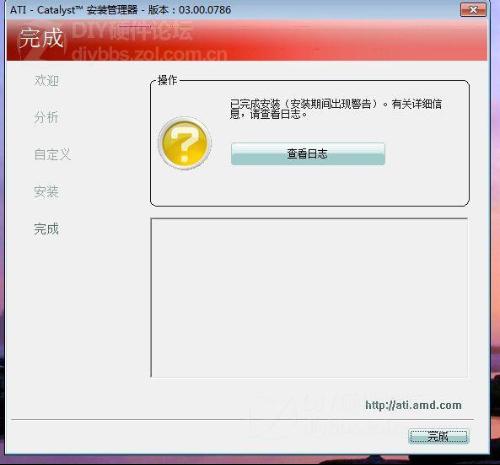Select the 欢迎 step in the sidebar
The width and height of the screenshot is (500, 465).
tap(46, 80)
